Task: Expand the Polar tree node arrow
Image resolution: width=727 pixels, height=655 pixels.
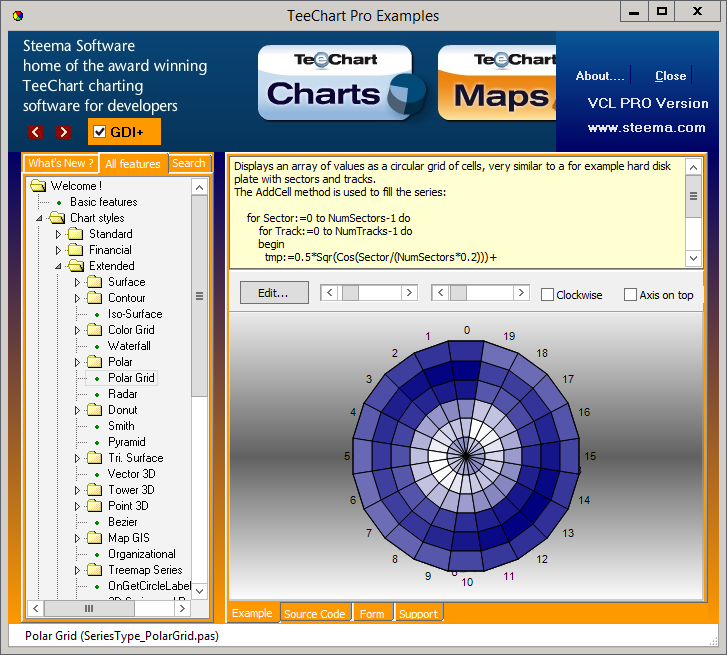Action: [77, 362]
